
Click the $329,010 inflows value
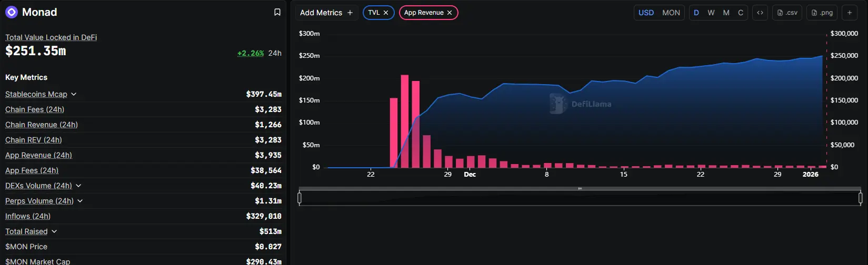coord(264,216)
